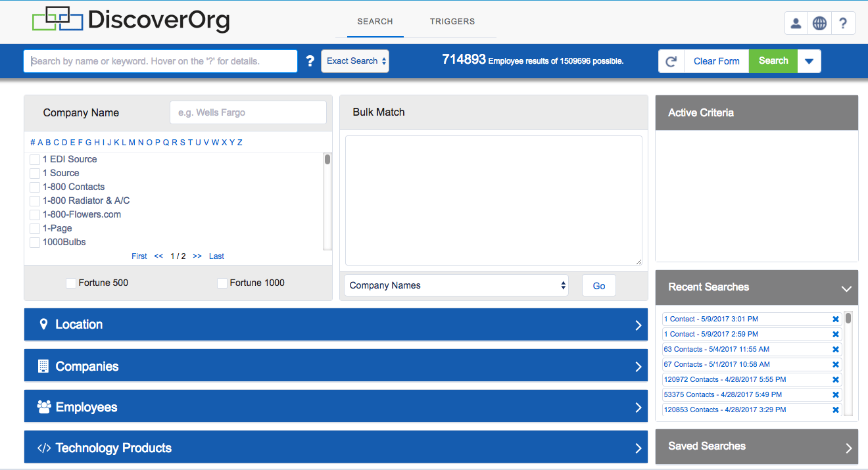
Task: Expand the Location section
Action: point(336,325)
